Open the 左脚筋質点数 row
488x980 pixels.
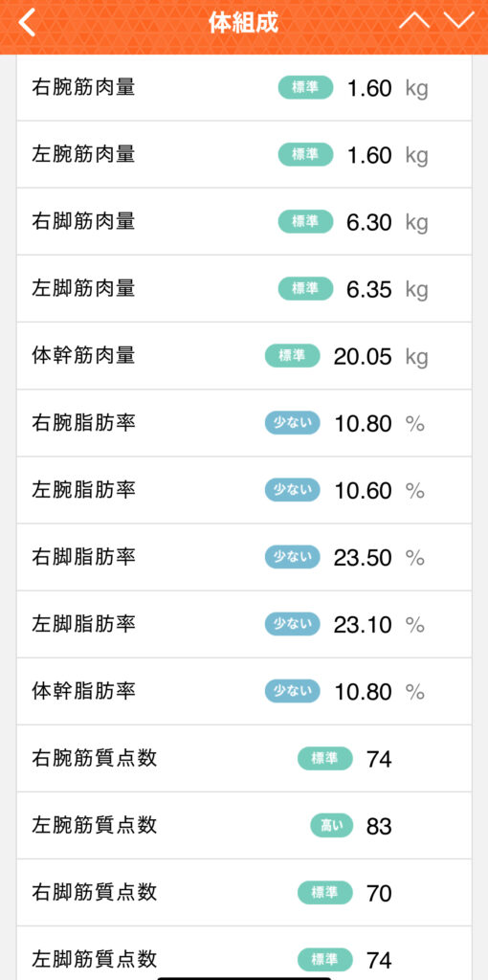[x=244, y=953]
